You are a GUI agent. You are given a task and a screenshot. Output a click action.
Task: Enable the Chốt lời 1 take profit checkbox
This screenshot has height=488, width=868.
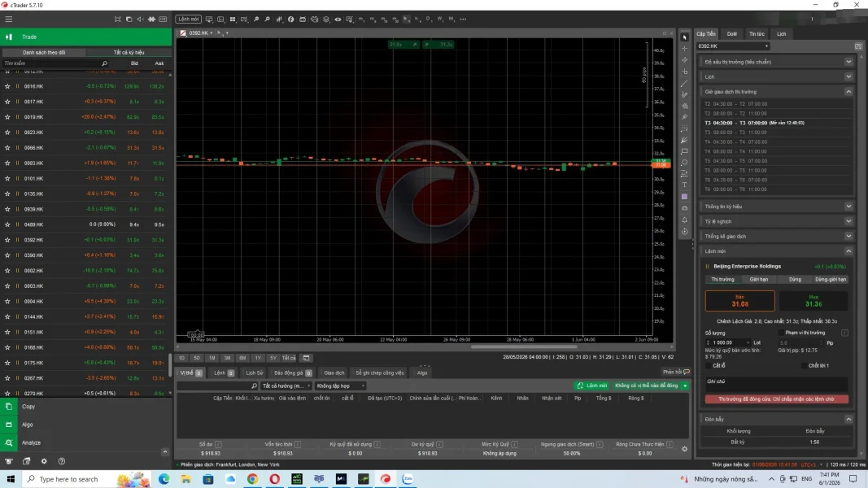click(x=804, y=366)
